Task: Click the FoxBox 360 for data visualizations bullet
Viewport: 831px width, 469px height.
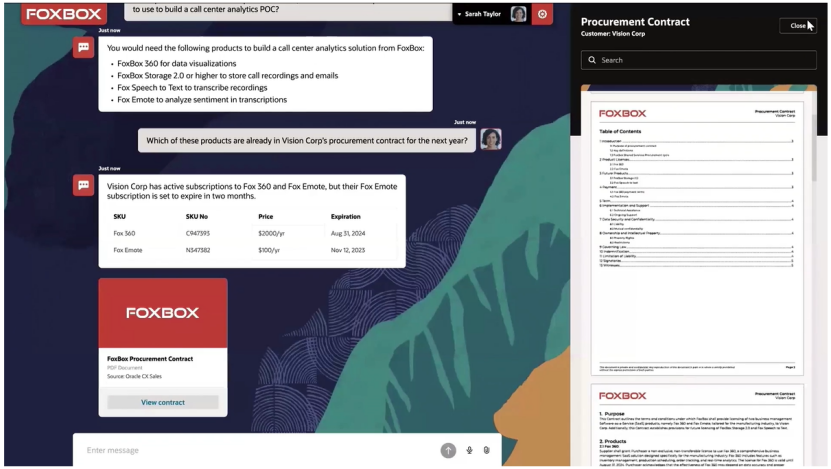Action: pyautogui.click(x=176, y=64)
